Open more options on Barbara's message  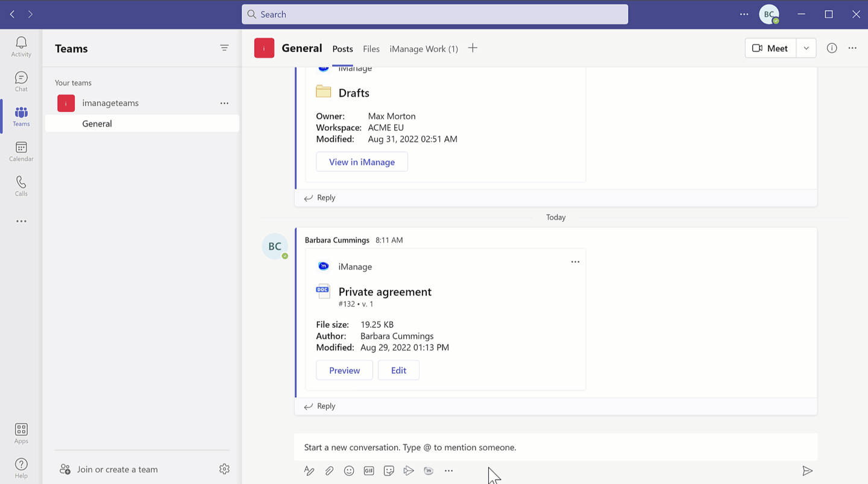[575, 262]
